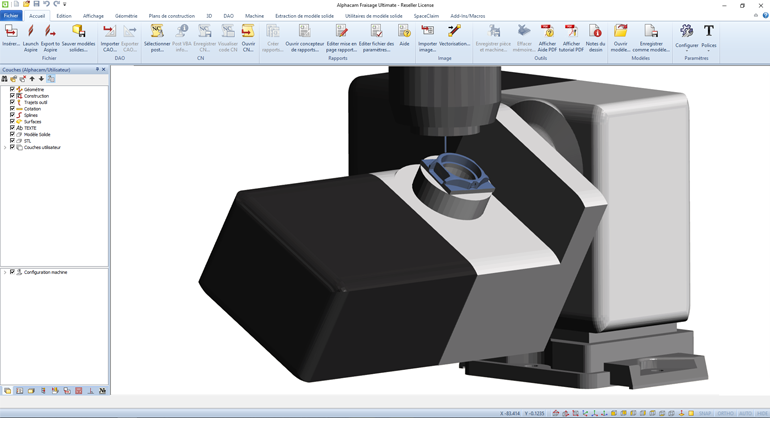Screen dimensions: 770x430
Task: Disable the Surfaces layer checkbox
Action: [x=12, y=122]
